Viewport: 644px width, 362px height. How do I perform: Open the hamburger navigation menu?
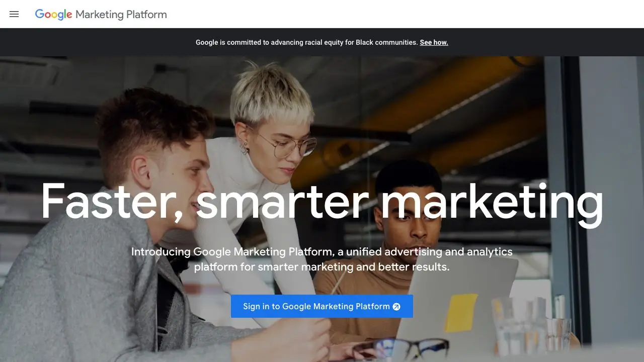tap(14, 14)
